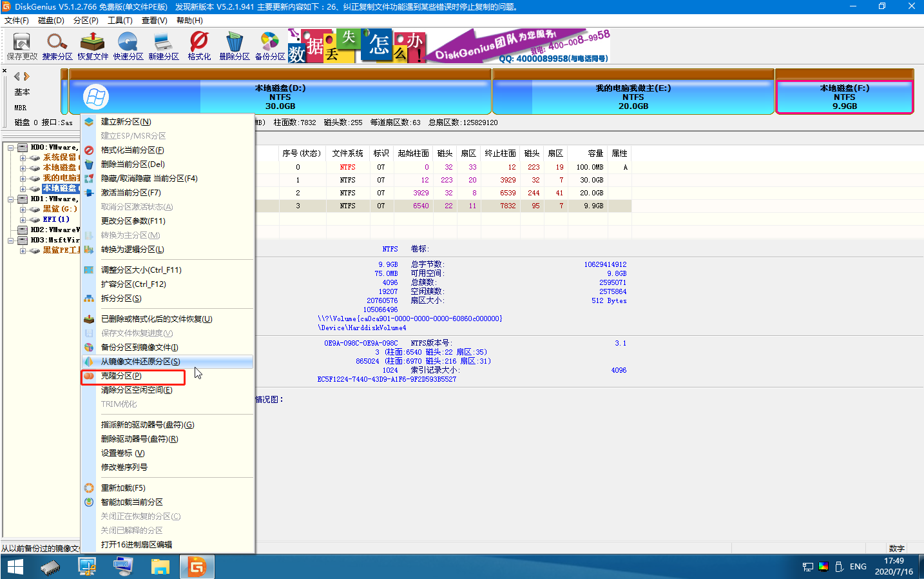924x579 pixels.
Task: Expand the 系统保留 partition node
Action: [23, 158]
